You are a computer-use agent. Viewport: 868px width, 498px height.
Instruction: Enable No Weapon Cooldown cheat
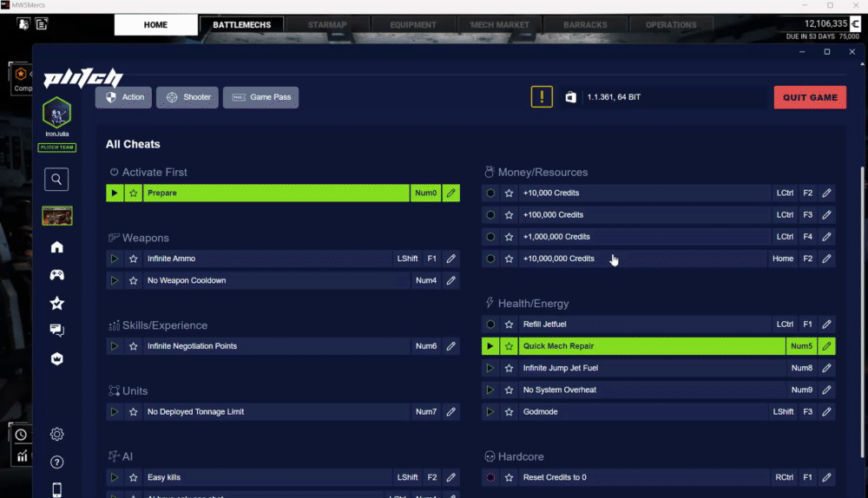(115, 280)
